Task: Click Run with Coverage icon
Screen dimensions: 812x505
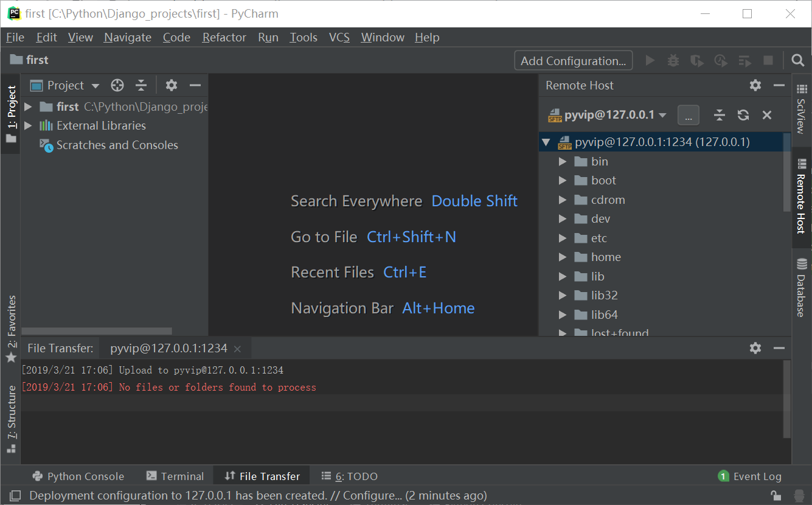Action: point(697,60)
